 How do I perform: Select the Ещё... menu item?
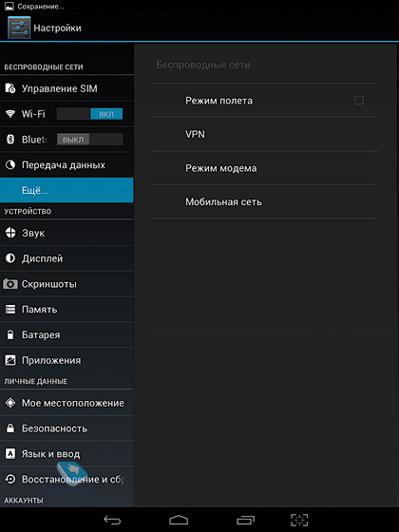66,190
